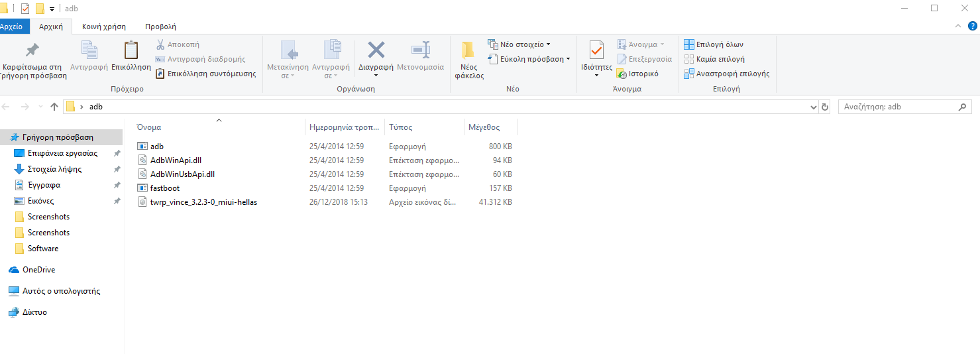This screenshot has height=354, width=980.
Task: Open address bar history dropdown arrow
Action: click(x=814, y=107)
